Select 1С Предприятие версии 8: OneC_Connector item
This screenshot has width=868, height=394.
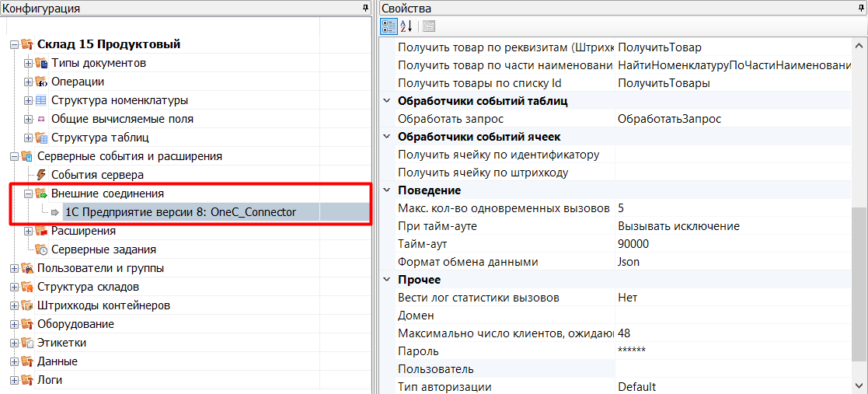pyautogui.click(x=180, y=212)
